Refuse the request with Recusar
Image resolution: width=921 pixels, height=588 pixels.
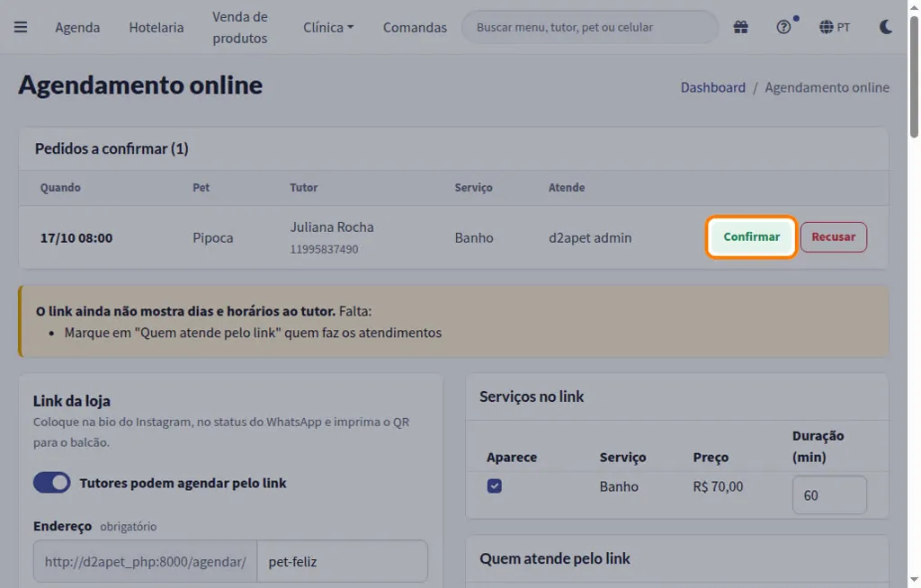point(834,236)
